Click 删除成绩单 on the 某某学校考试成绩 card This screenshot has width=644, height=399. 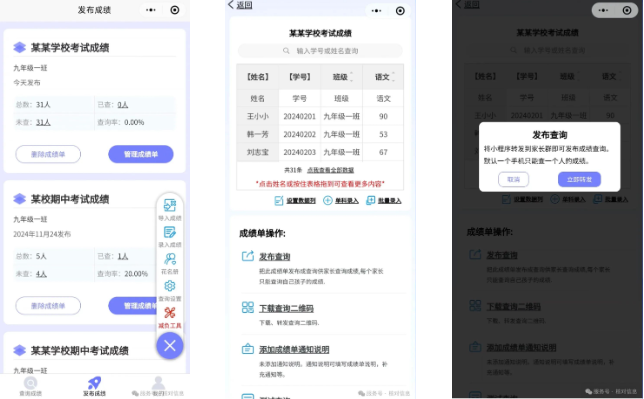coord(48,154)
